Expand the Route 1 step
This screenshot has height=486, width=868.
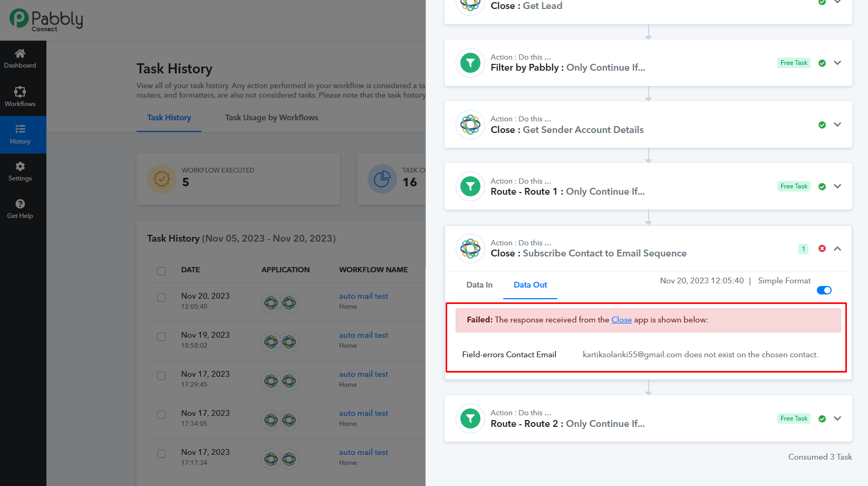click(x=837, y=186)
